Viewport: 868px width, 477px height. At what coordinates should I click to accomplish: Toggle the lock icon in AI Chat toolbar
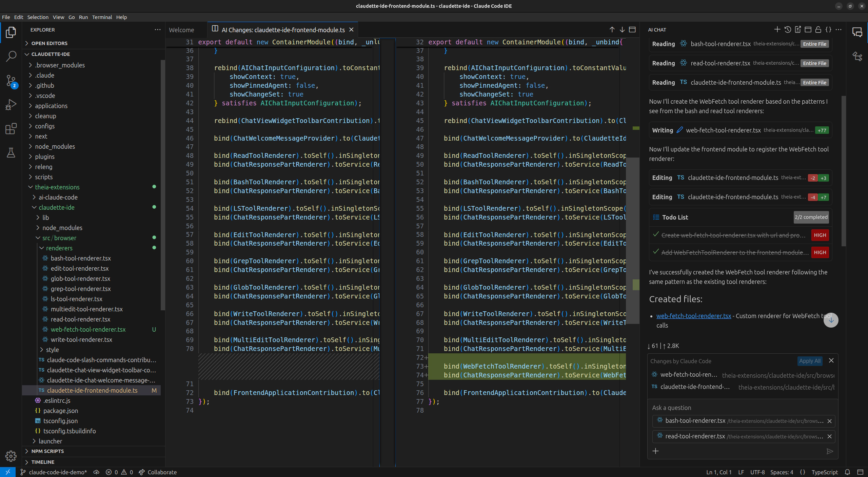click(818, 29)
